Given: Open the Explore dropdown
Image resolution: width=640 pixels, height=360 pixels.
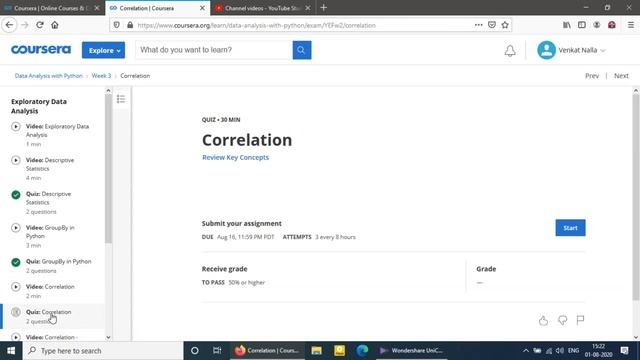Looking at the screenshot, I should [103, 50].
